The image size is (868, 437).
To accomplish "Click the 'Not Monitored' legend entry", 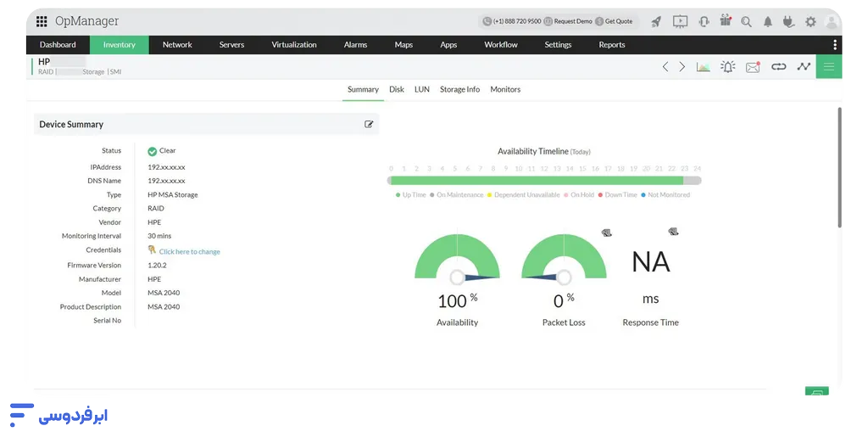I will (665, 195).
